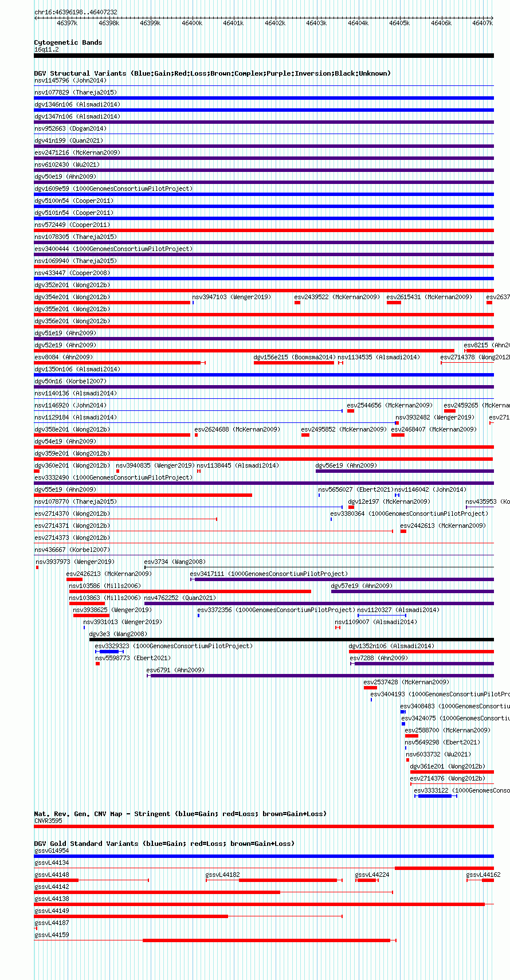Click esv6791 (Ahn2009) label
The width and height of the screenshot is (510, 980).
175,670
